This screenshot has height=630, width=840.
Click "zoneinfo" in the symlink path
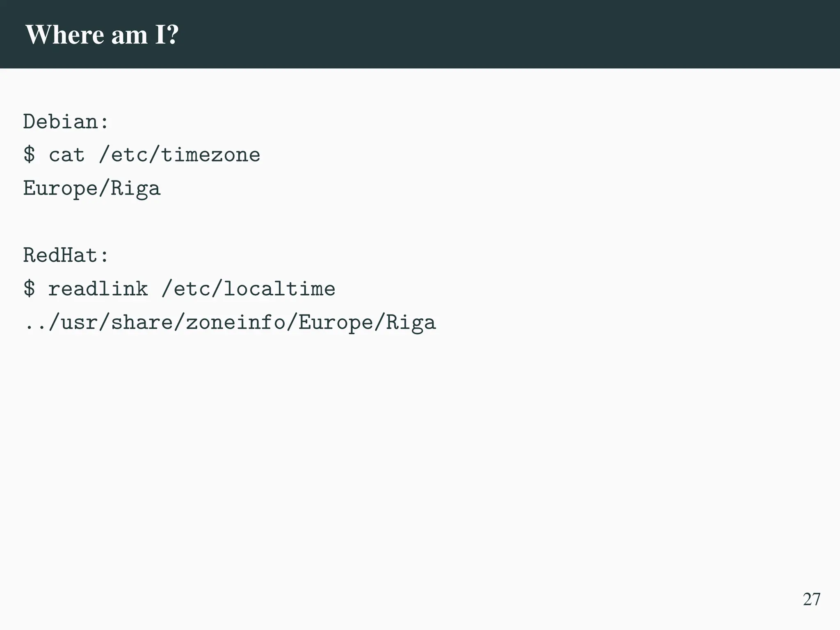[x=235, y=322]
